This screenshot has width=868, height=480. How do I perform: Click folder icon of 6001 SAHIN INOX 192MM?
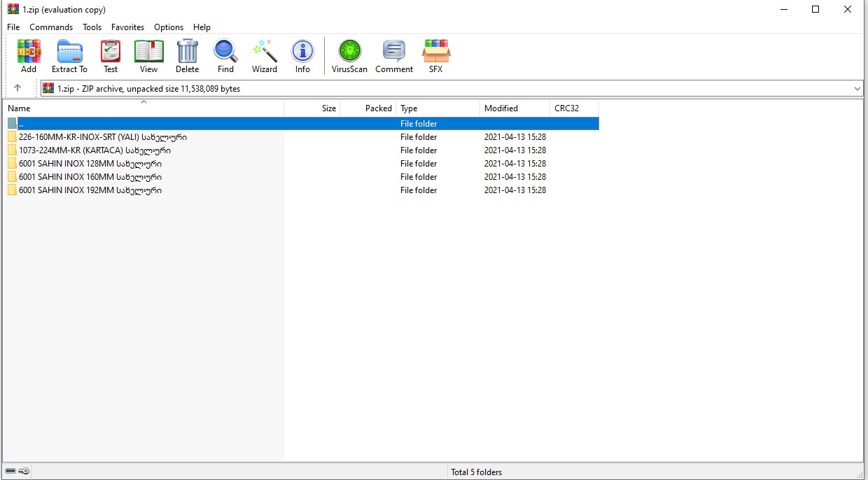coord(12,190)
